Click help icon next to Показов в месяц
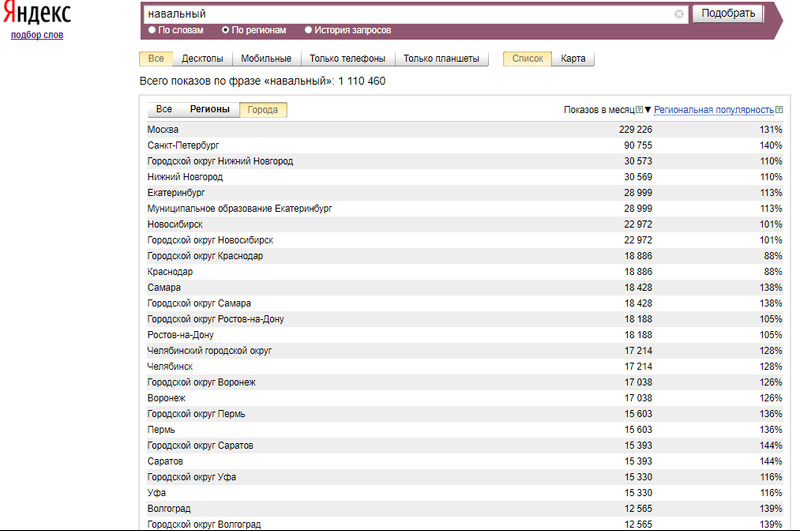Image resolution: width=800 pixels, height=531 pixels. pyautogui.click(x=639, y=110)
